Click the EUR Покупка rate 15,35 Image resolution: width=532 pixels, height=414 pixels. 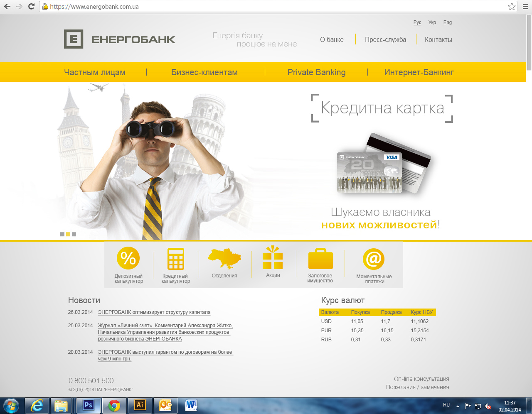357,331
